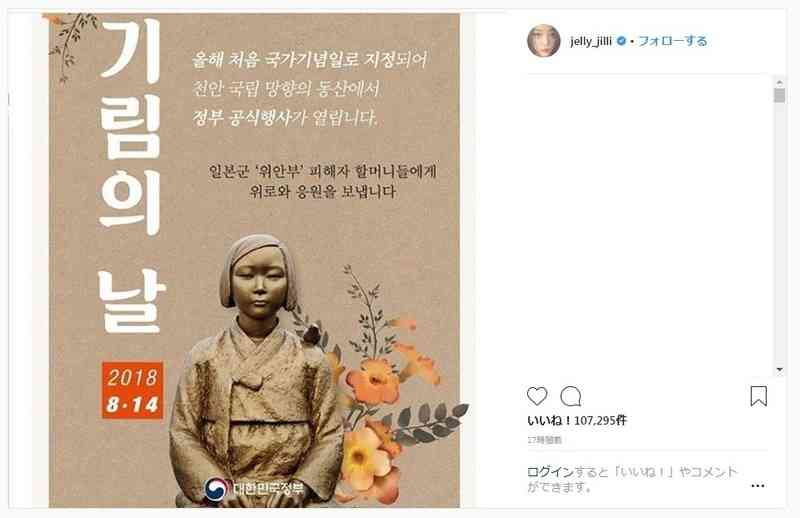Like the post with the heart icon
The height and width of the screenshot is (518, 800).
[537, 396]
